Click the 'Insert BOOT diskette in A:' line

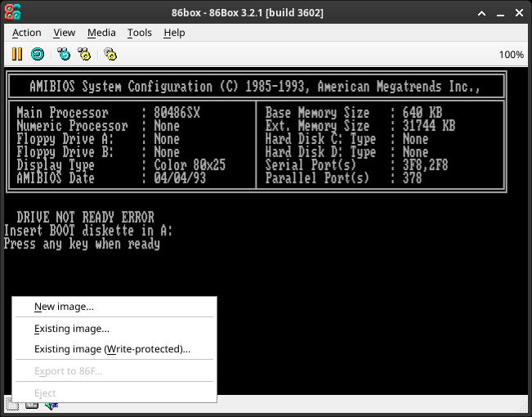pos(88,231)
